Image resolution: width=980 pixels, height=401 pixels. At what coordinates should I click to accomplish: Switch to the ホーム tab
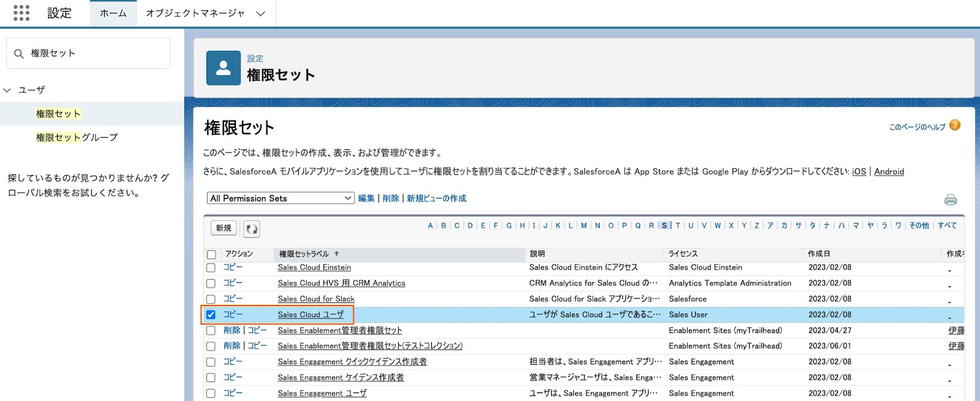[113, 13]
